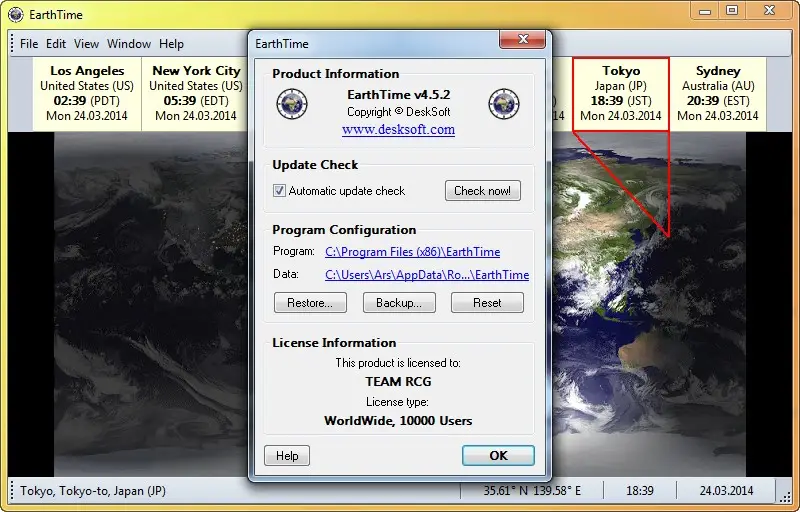Open the www.desksoft.com link
The height and width of the screenshot is (512, 800).
pos(398,130)
